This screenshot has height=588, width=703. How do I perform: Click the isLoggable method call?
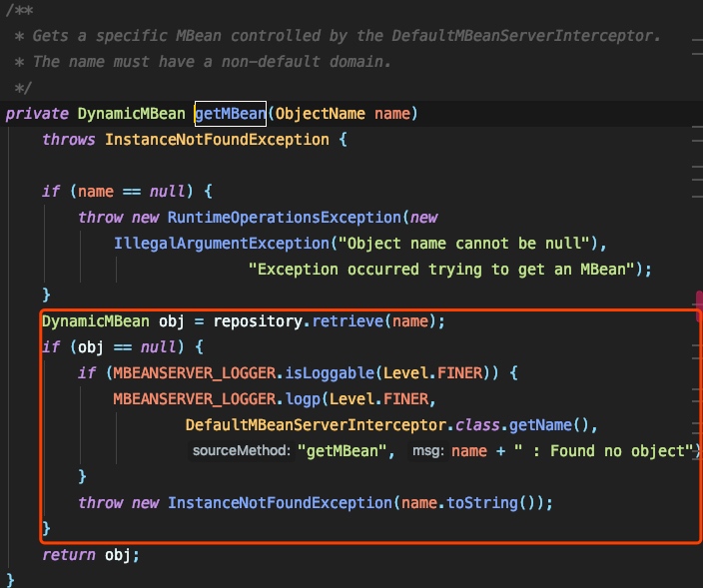[330, 373]
